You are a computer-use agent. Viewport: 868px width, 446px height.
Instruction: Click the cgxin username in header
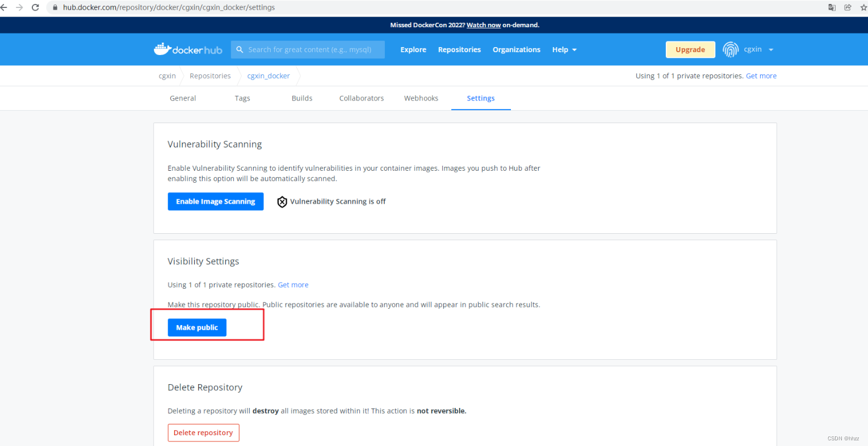coord(753,49)
